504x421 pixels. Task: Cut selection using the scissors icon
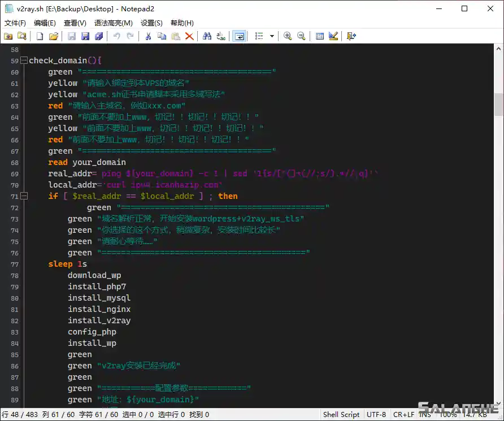click(x=147, y=36)
